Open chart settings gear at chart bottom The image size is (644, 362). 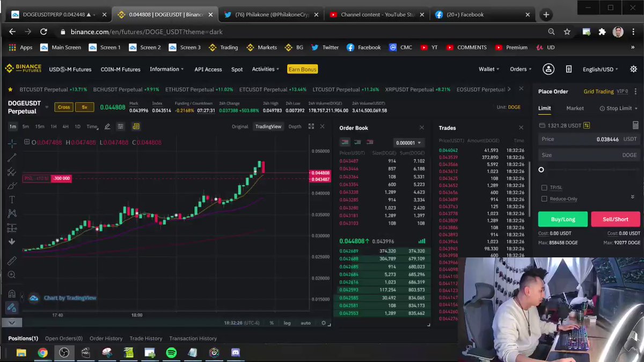pos(324,323)
